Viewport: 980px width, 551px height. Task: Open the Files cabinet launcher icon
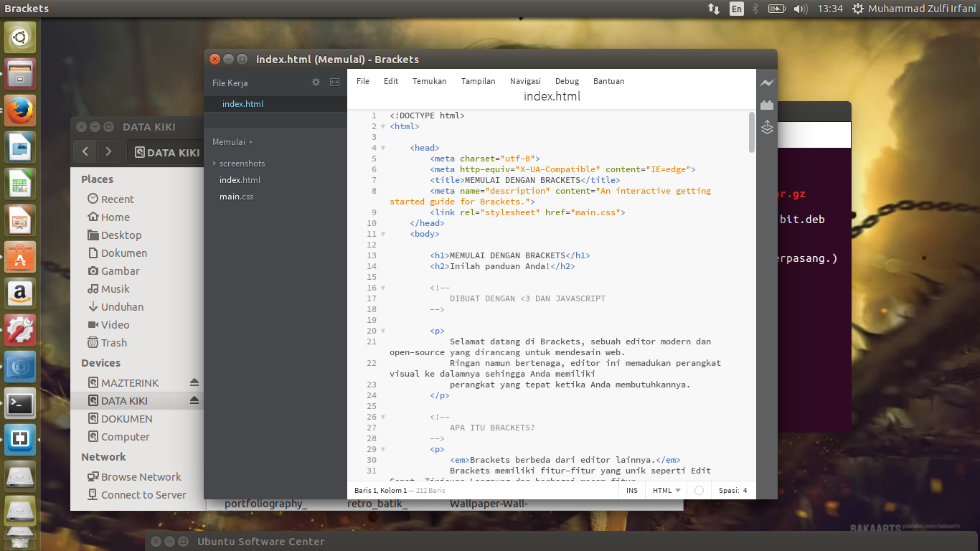[20, 74]
